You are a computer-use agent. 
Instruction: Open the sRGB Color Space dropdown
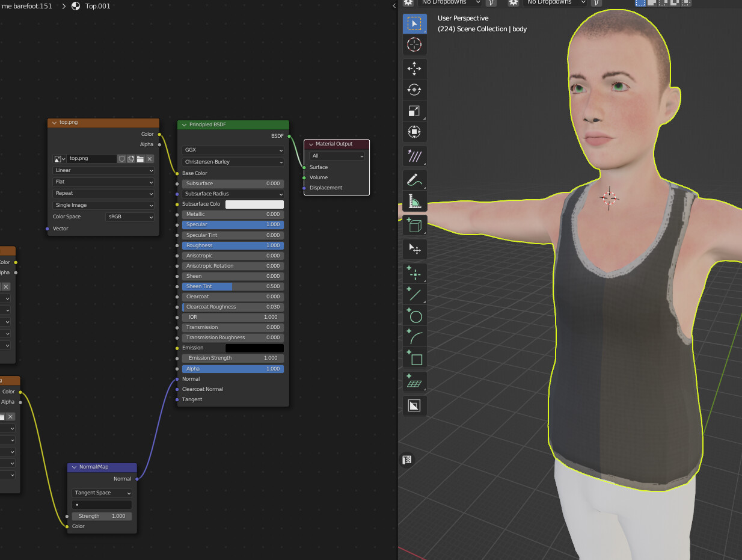[130, 217]
